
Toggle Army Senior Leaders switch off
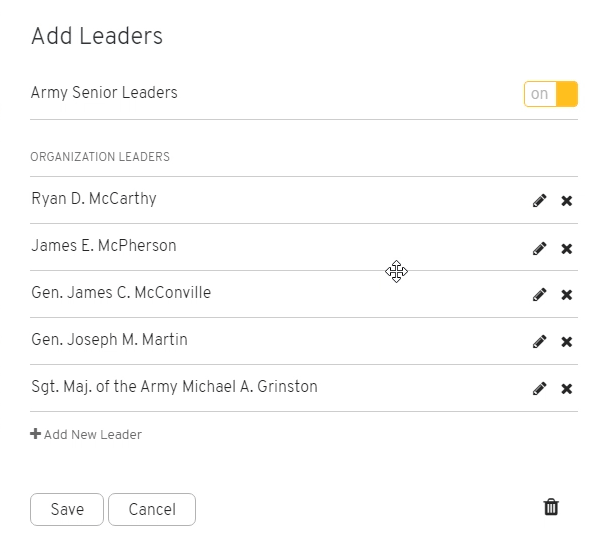pyautogui.click(x=551, y=94)
